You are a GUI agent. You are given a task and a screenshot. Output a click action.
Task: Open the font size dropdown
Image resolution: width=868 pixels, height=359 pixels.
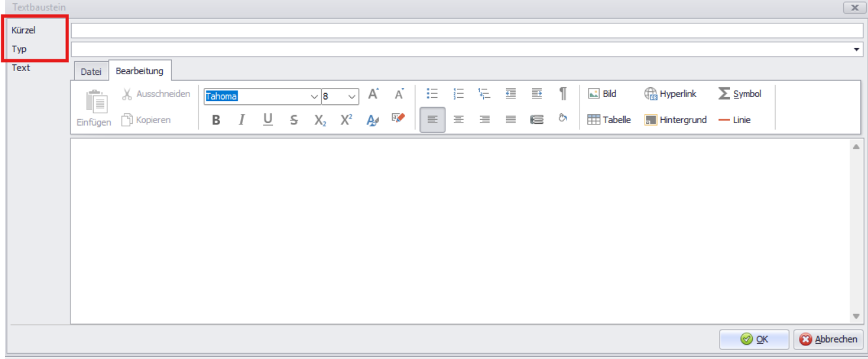pos(352,96)
